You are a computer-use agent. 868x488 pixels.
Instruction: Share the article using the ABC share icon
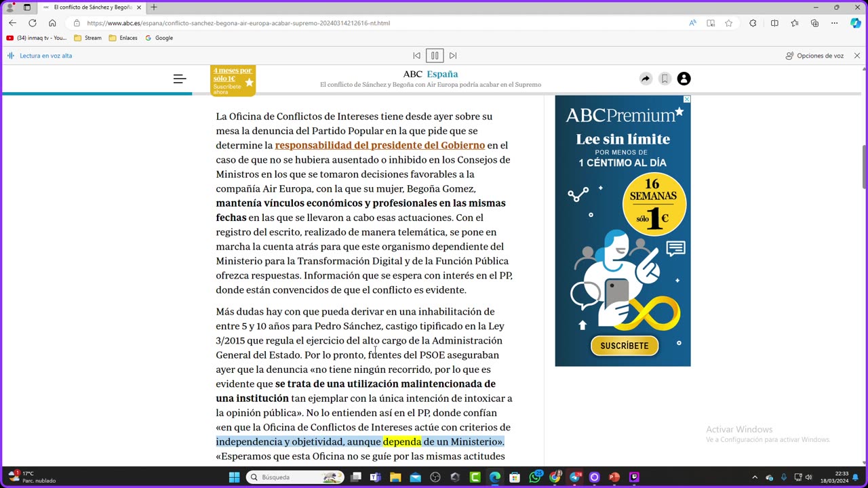[646, 79]
